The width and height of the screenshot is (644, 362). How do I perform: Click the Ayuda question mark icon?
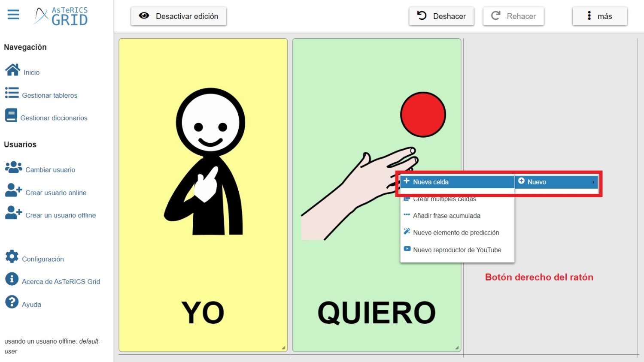tap(12, 301)
